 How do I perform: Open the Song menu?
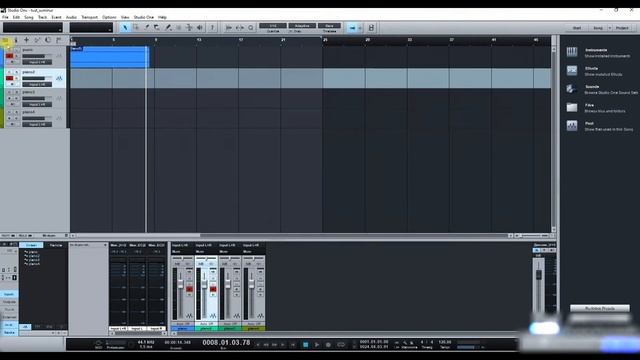coord(29,17)
